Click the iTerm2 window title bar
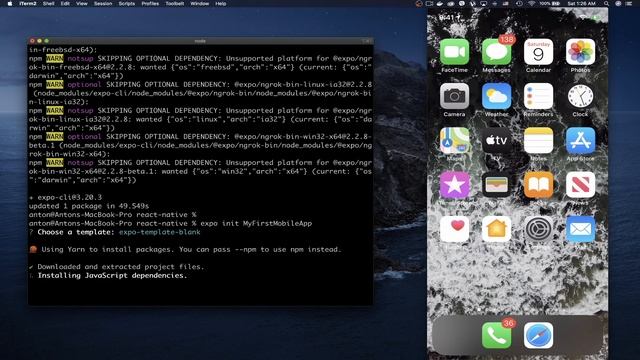The image size is (640, 360). (200, 41)
